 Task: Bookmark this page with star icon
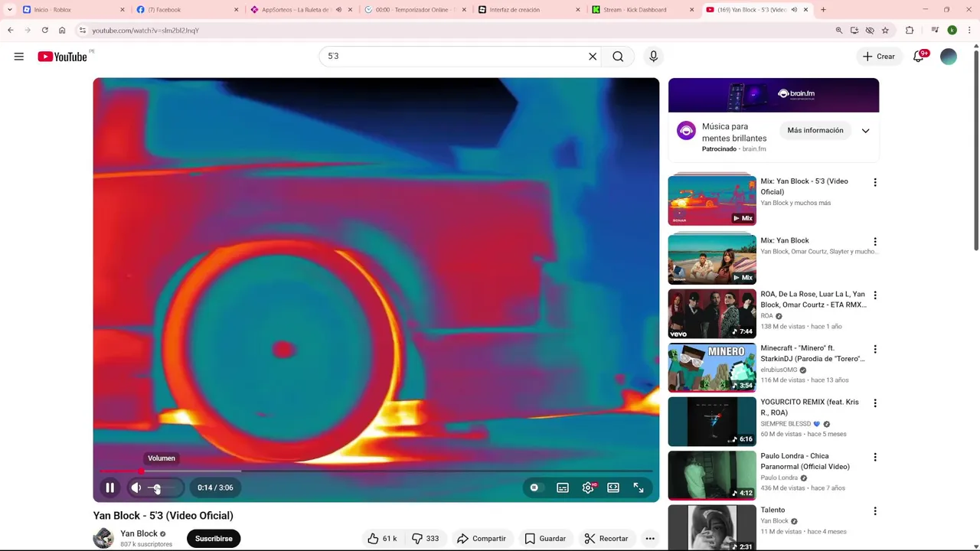coord(885,31)
